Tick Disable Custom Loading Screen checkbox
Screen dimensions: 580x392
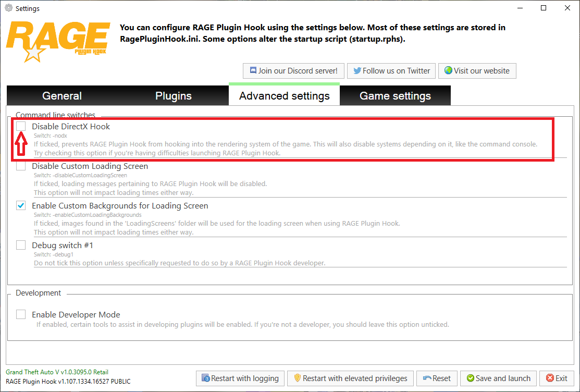click(x=21, y=166)
